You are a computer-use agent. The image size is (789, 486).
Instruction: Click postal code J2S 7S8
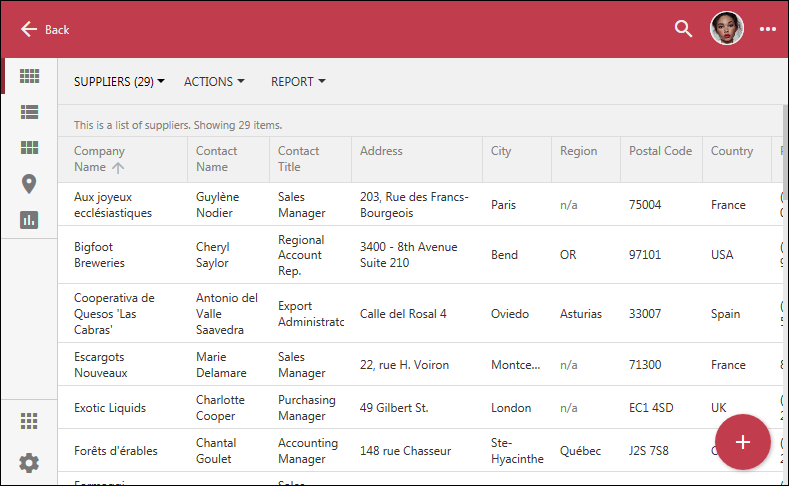(649, 451)
